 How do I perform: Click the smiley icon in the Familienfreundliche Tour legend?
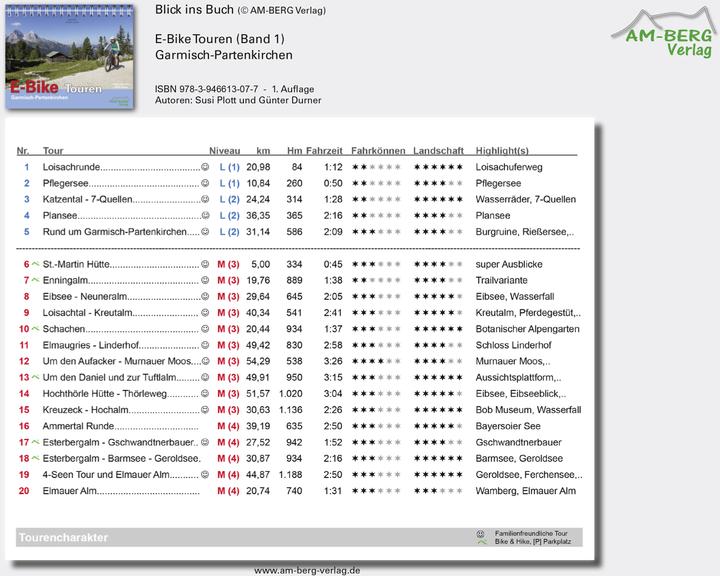[481, 534]
